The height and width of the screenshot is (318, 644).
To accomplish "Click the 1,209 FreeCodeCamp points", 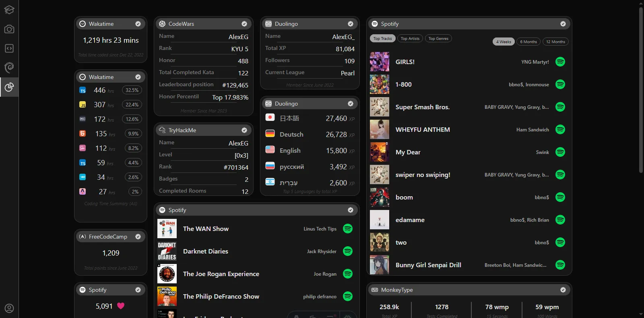I will [111, 253].
